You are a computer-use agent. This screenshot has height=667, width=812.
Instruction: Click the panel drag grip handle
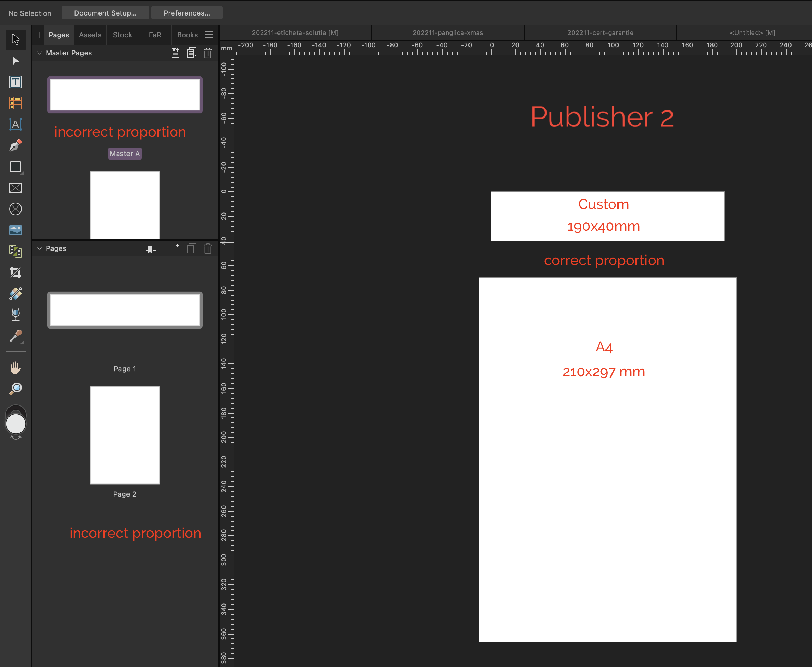[38, 35]
